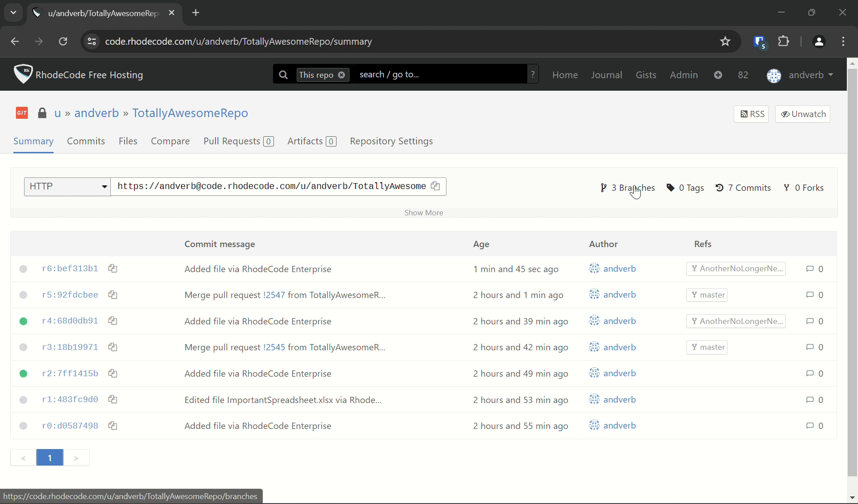Screen dimensions: 858x504
Task: Copy commit hash r3:18b19971
Action: pos(113,347)
